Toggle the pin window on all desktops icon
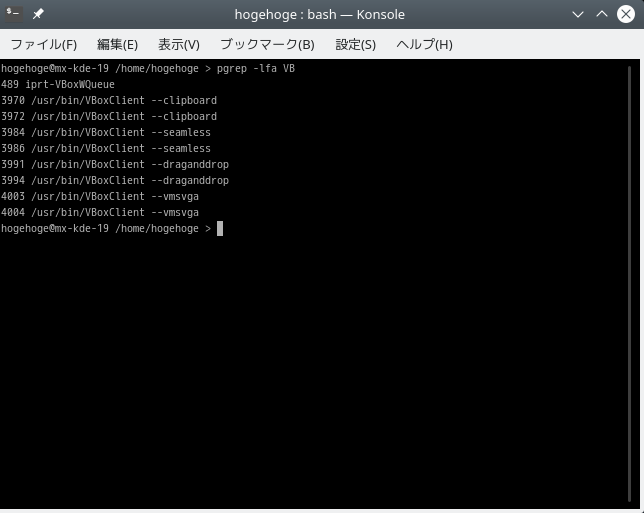 tap(38, 14)
